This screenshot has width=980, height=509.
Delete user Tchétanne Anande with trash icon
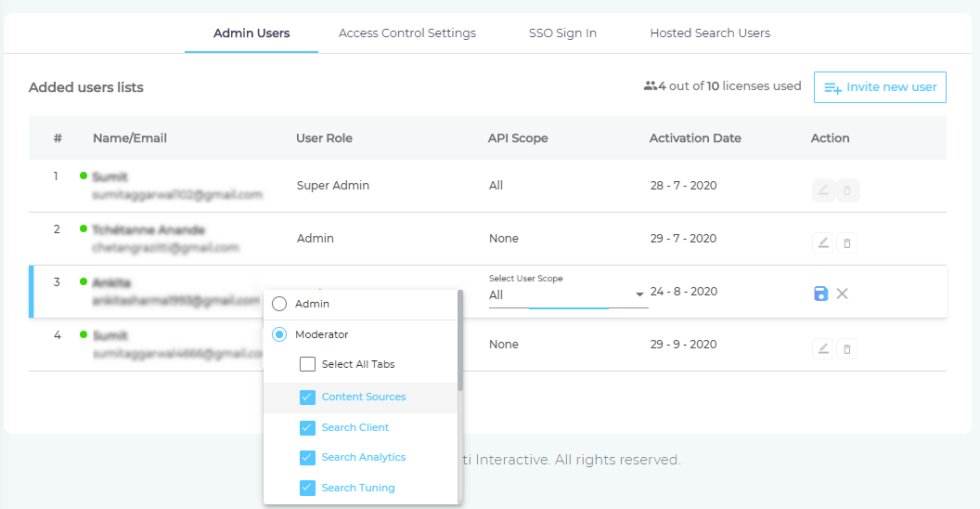pos(846,243)
